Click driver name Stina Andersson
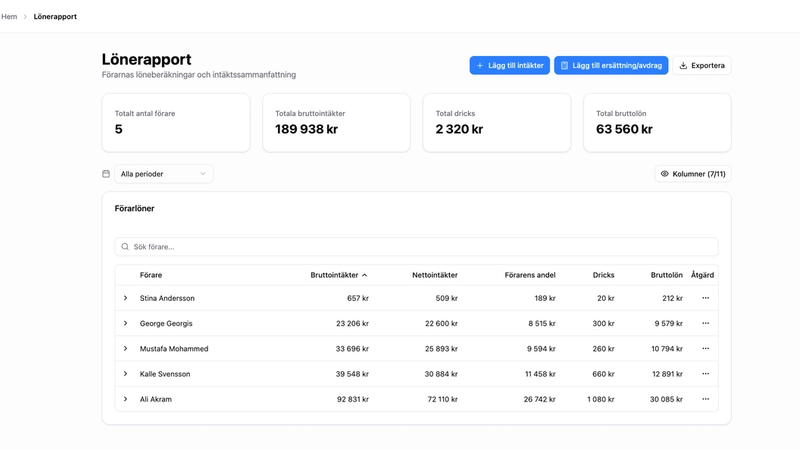Screen dimensions: 800x450 [167, 298]
